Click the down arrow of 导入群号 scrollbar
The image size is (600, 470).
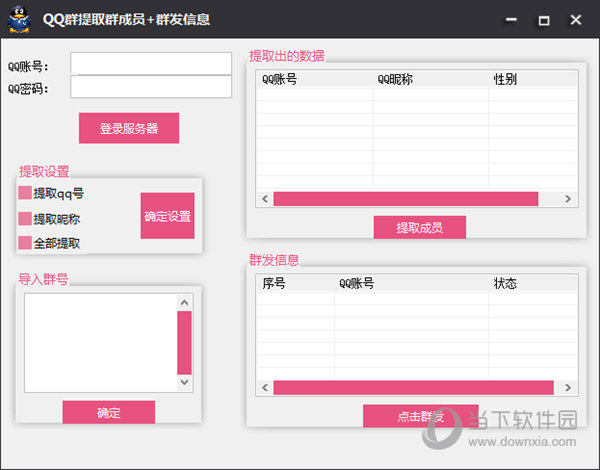(184, 382)
